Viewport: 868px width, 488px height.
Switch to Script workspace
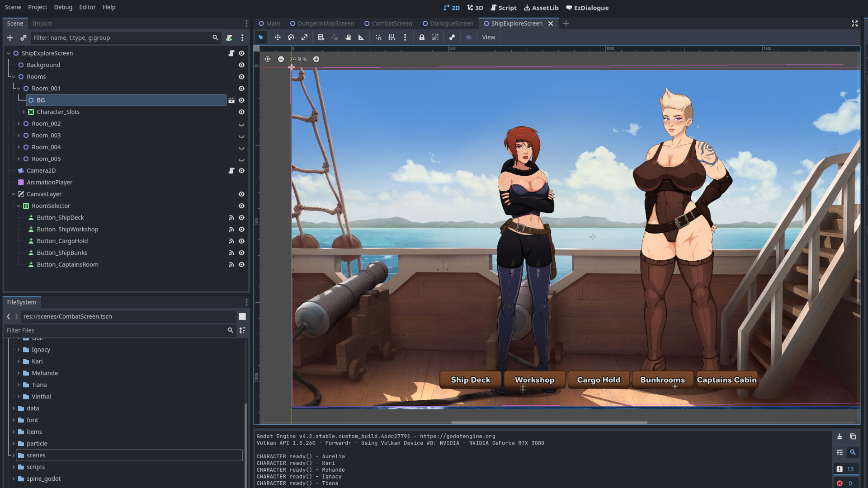503,8
